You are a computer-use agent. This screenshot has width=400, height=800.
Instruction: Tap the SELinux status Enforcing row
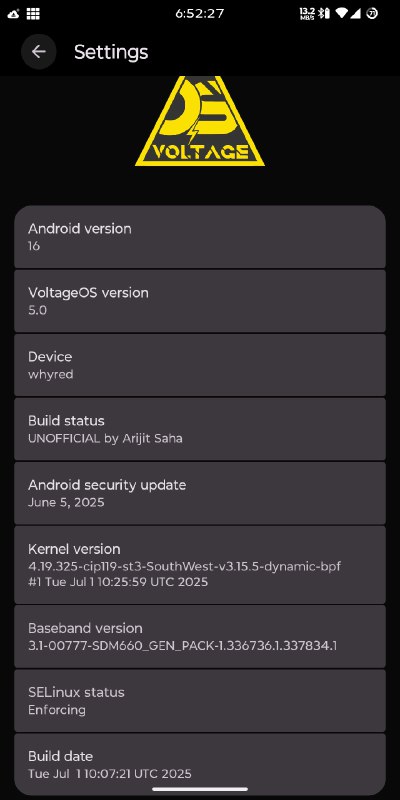click(200, 701)
